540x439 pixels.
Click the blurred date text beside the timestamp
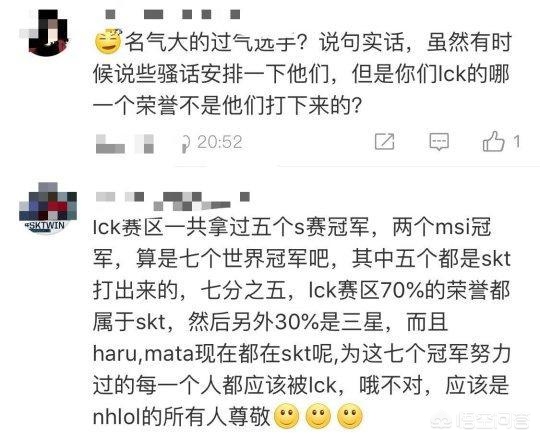(x=125, y=144)
